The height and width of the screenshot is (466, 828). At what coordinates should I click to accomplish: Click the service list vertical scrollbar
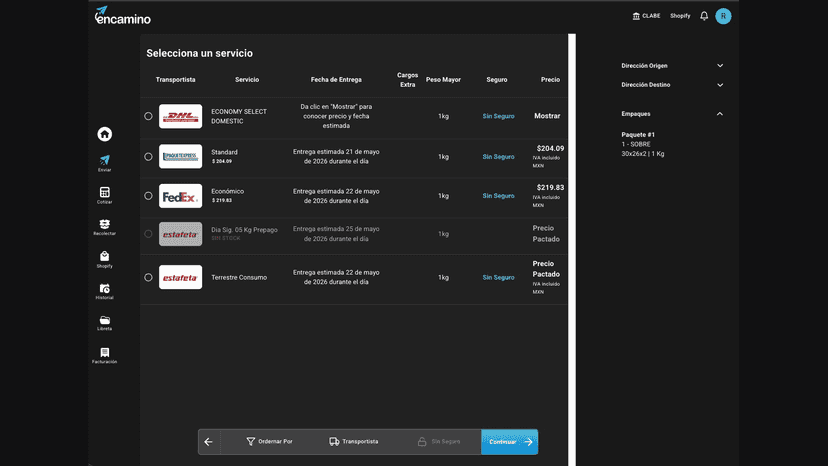572,250
